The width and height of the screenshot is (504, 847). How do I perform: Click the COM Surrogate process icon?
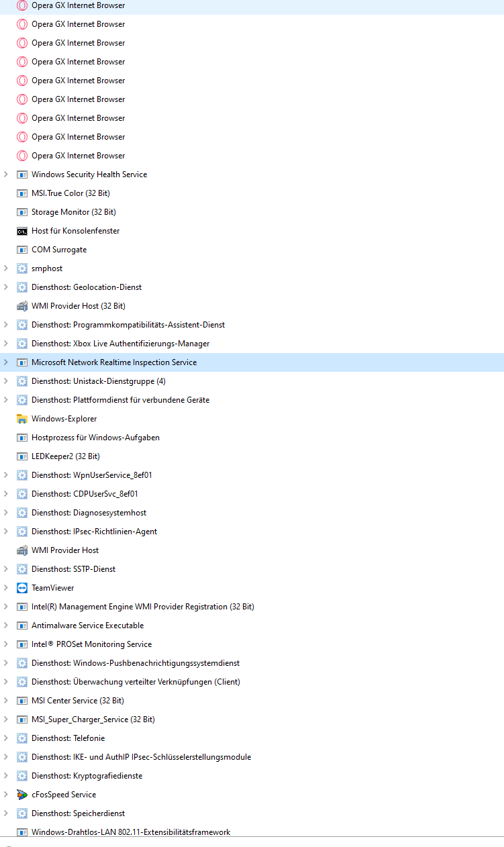(22, 250)
